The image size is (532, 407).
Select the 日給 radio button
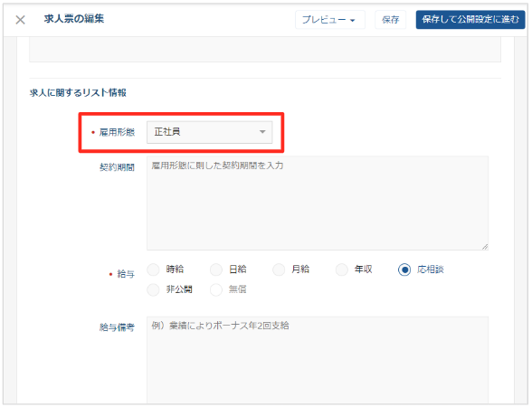click(x=216, y=270)
